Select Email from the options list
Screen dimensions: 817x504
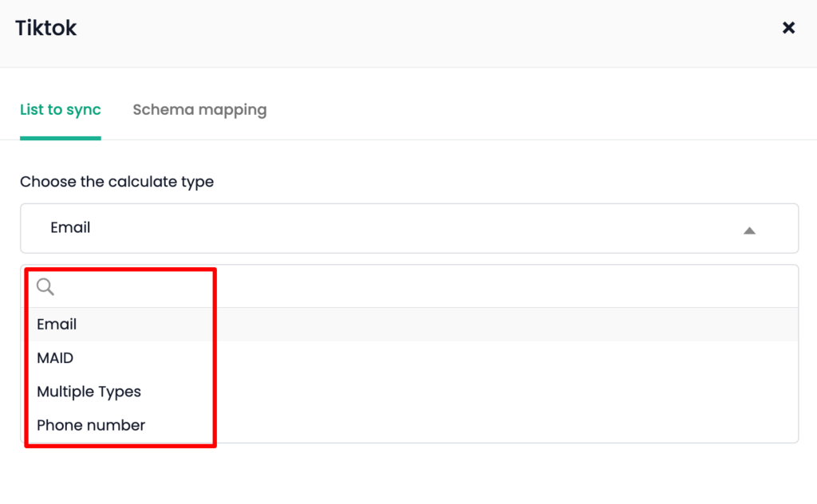tap(57, 325)
